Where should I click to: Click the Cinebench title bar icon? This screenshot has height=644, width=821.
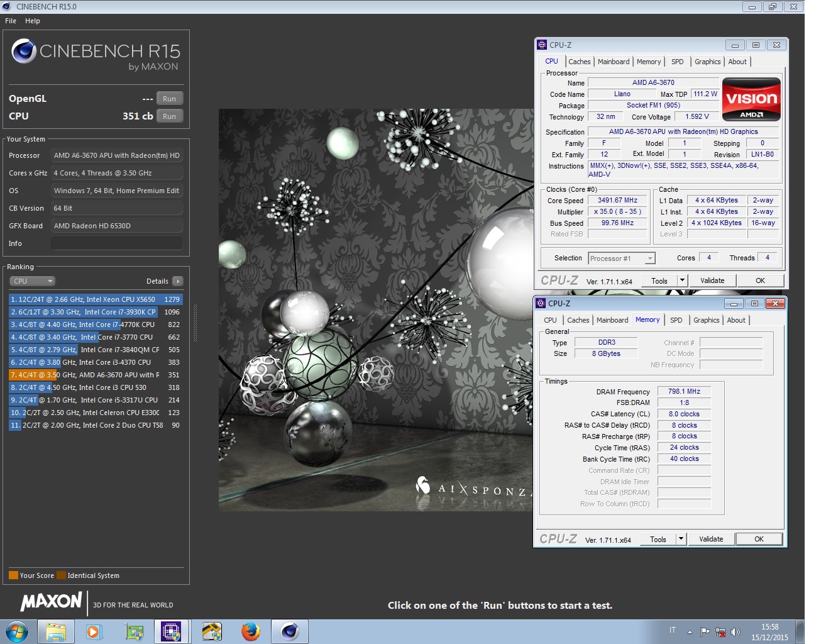point(7,6)
